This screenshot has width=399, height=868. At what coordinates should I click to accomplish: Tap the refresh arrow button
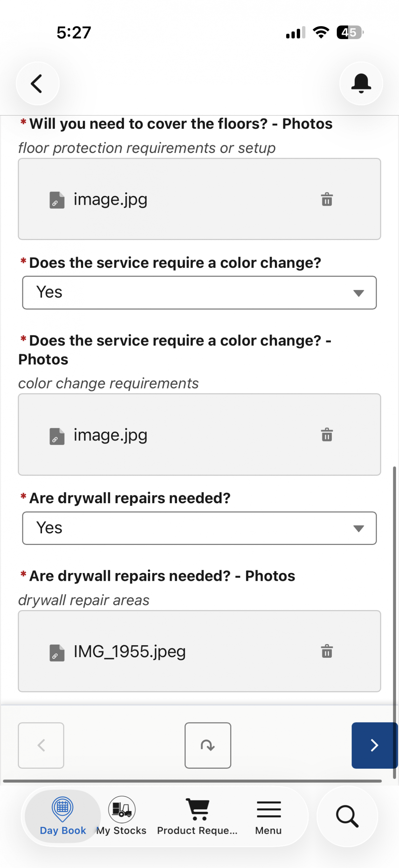click(x=208, y=745)
